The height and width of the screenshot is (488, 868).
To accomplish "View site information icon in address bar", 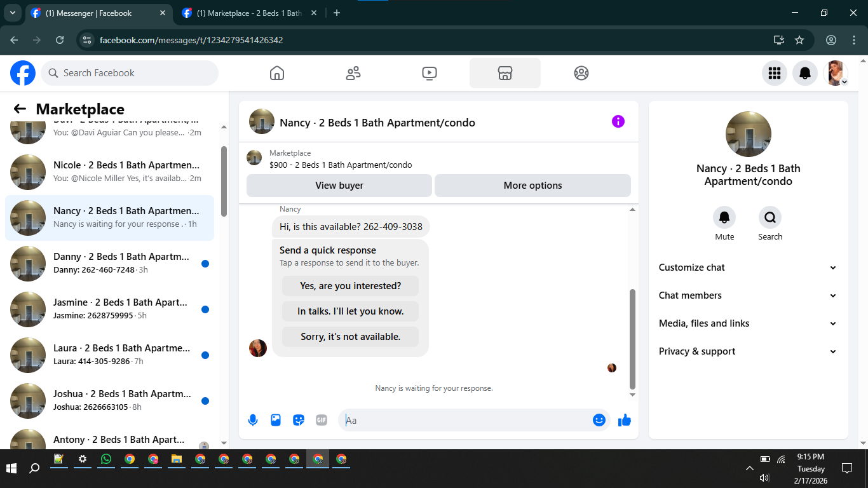I will (88, 40).
